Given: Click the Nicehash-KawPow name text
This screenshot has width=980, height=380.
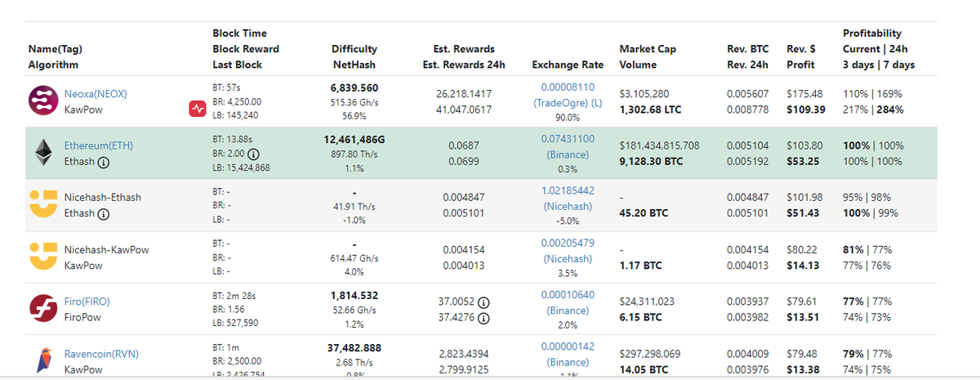Looking at the screenshot, I should pos(106,250).
